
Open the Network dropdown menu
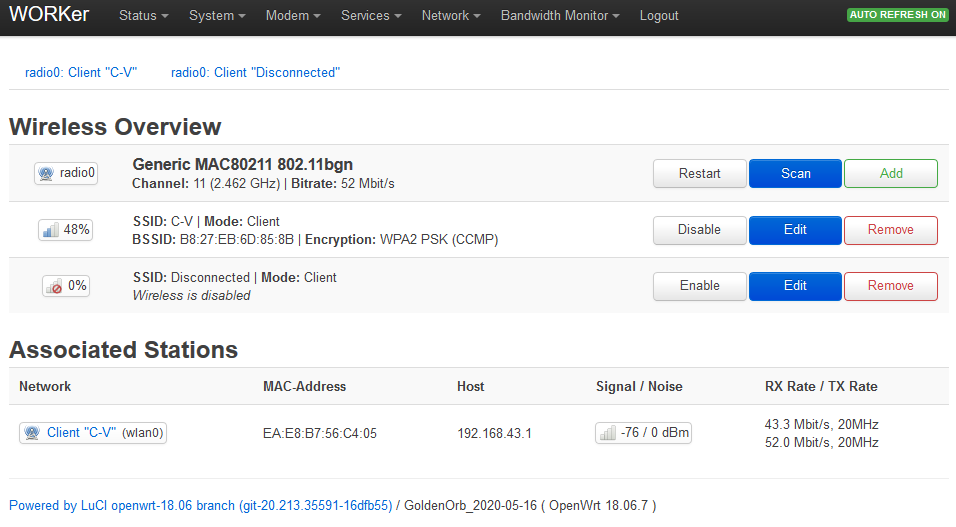pyautogui.click(x=450, y=16)
